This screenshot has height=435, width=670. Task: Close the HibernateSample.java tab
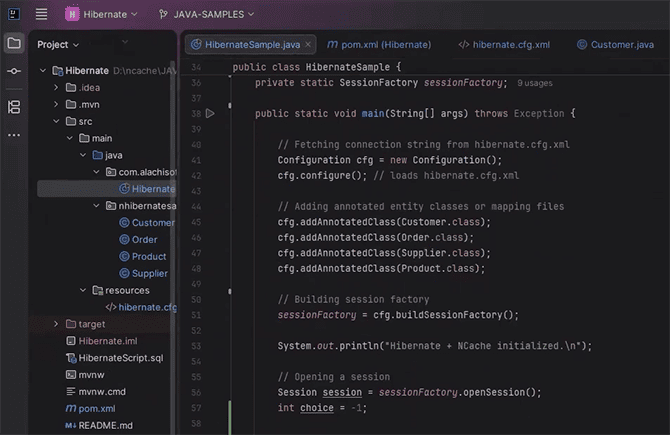(308, 45)
